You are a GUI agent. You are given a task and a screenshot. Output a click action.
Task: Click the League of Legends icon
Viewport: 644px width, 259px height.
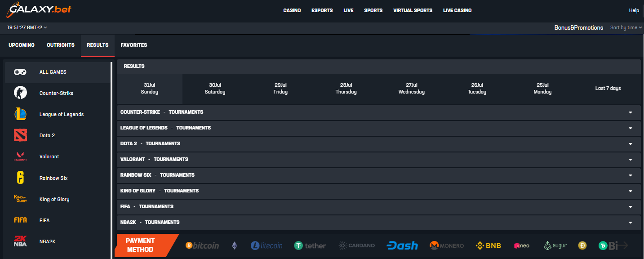point(20,114)
